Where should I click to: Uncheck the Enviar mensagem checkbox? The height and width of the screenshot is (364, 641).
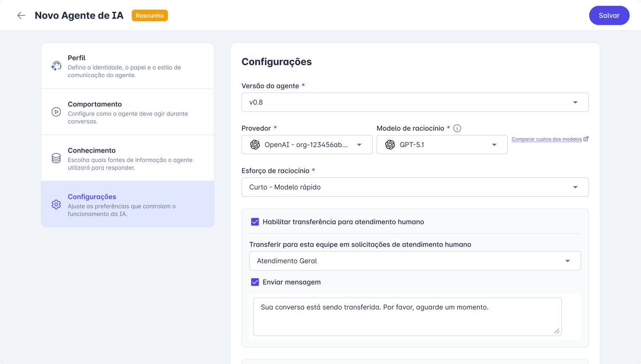[x=255, y=282]
